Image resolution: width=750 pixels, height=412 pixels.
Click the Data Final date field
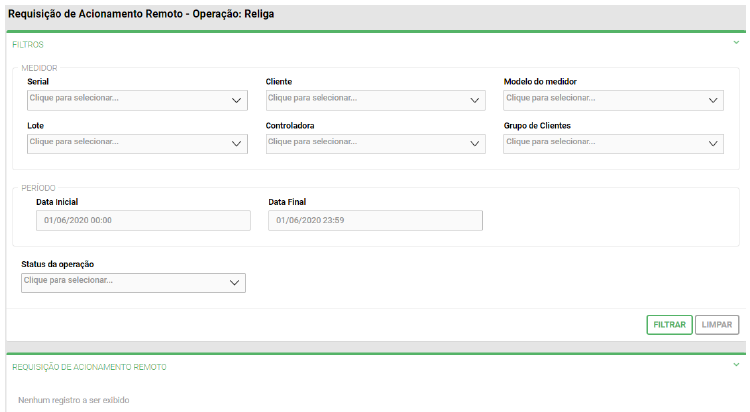click(x=375, y=220)
